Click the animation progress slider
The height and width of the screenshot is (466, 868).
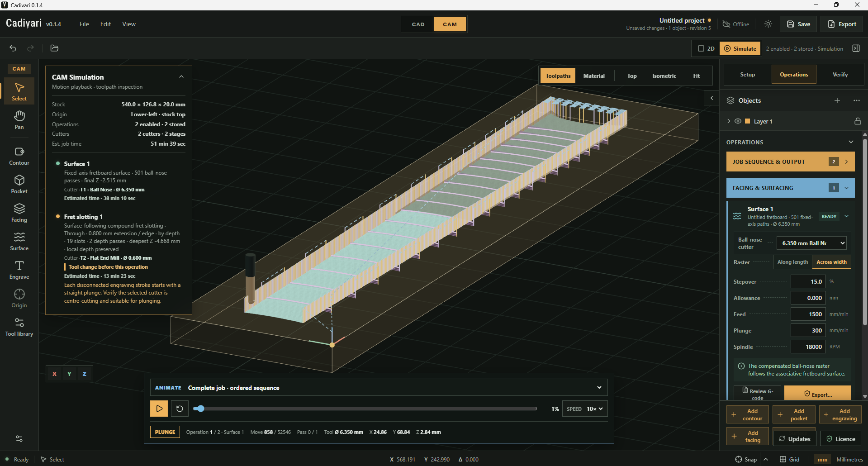tap(365, 409)
